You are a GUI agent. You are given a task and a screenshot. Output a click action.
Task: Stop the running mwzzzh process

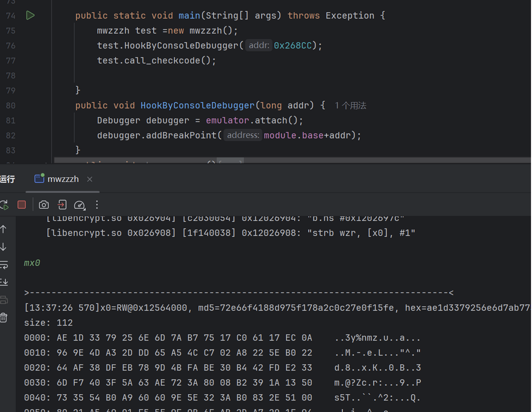(22, 205)
